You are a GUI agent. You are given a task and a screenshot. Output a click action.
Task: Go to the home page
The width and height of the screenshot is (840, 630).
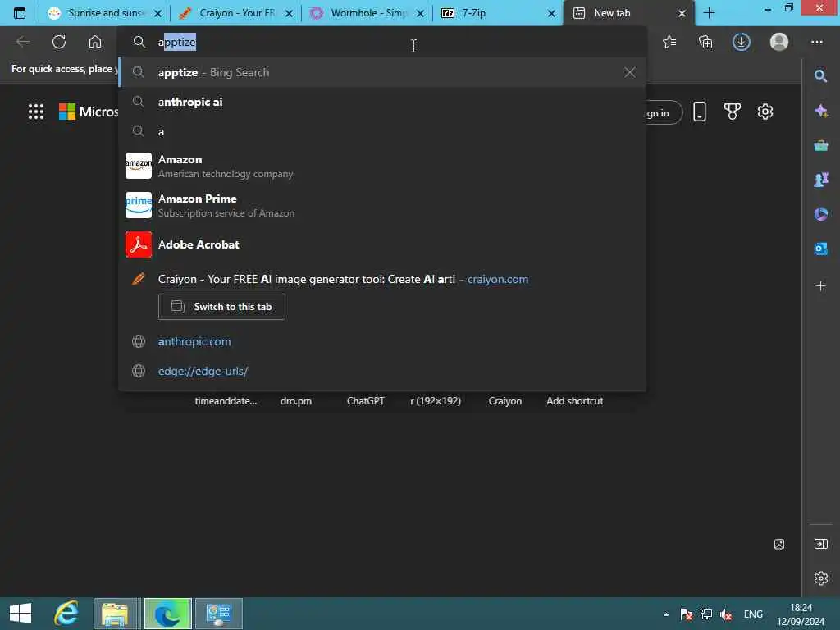click(x=95, y=42)
